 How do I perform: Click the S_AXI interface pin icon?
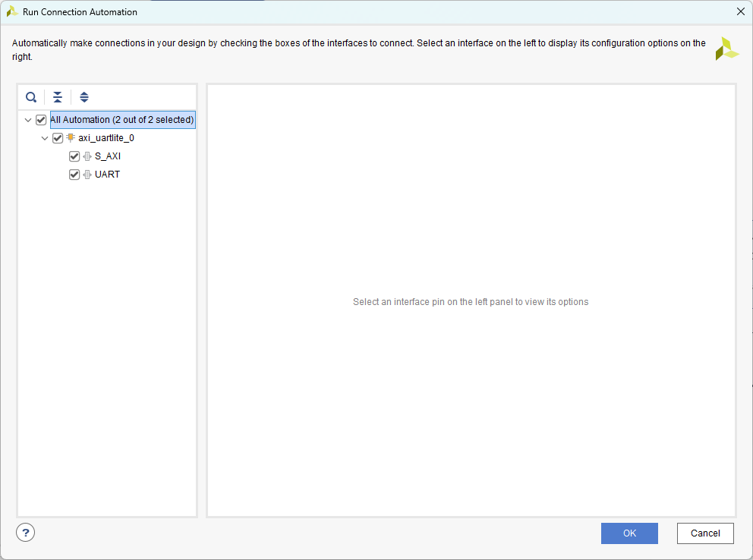(87, 156)
